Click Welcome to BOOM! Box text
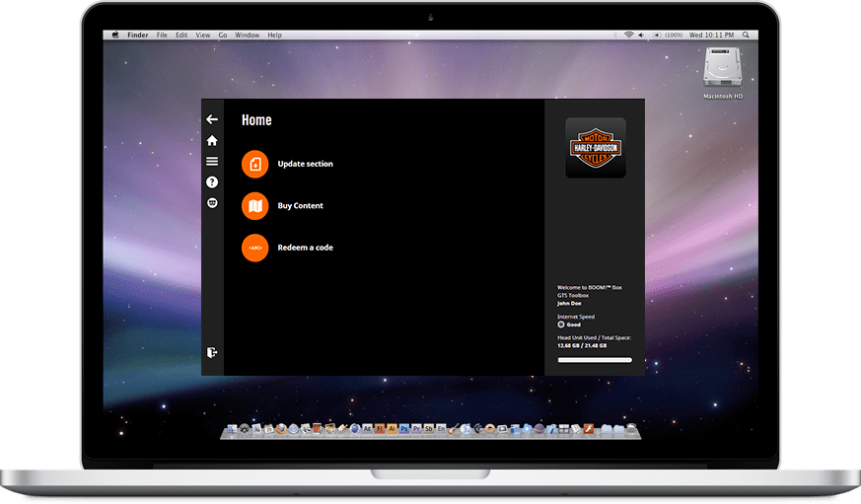Screen dimensions: 861x504 589,287
